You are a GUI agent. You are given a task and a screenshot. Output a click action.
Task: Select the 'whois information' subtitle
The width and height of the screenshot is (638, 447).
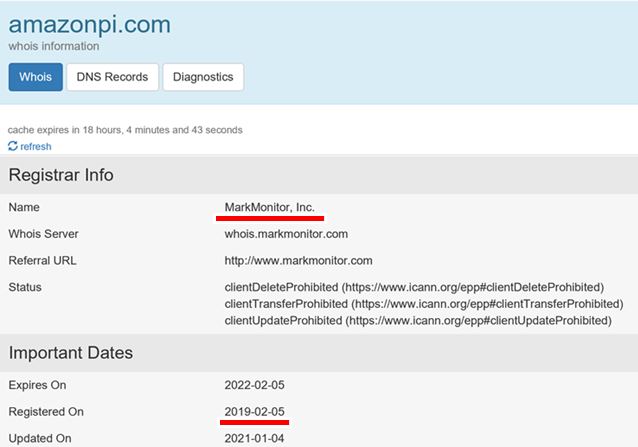tap(54, 46)
